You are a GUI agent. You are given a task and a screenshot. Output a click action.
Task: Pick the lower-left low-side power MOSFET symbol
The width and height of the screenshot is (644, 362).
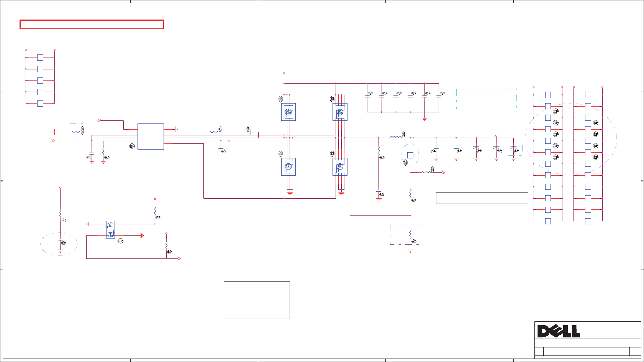tap(288, 167)
